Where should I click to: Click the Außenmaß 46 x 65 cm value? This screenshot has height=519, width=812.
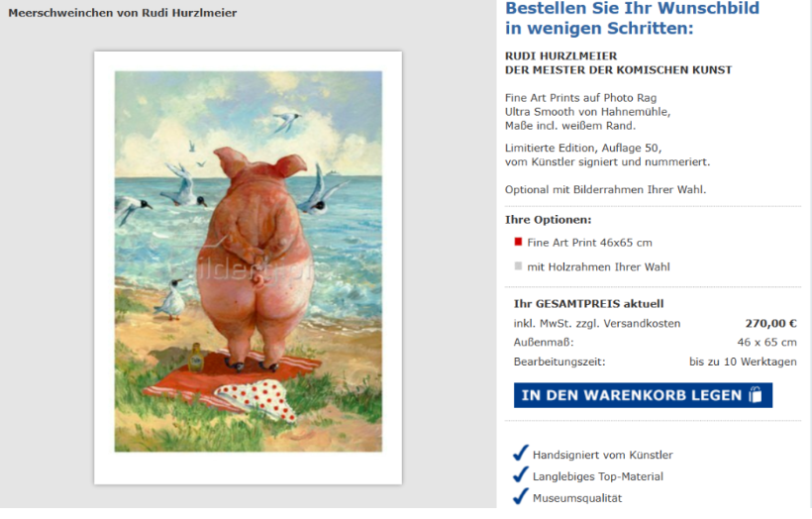point(767,343)
